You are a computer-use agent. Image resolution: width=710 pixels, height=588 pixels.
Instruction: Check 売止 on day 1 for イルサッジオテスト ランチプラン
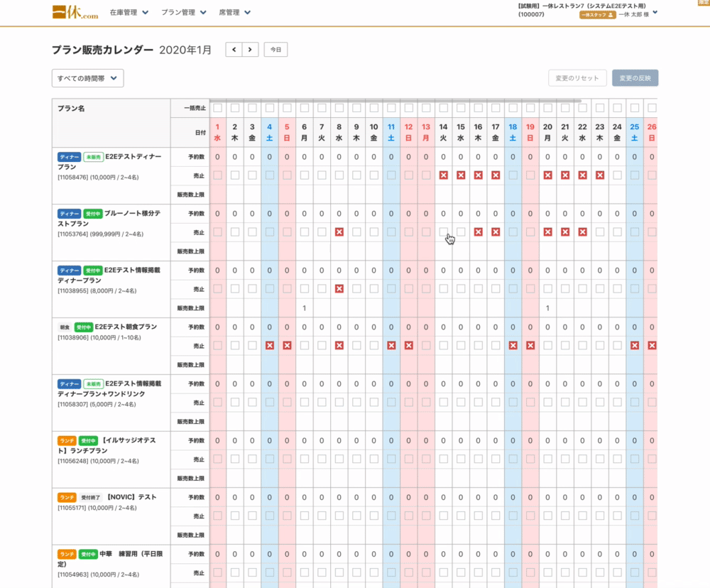[217, 459]
